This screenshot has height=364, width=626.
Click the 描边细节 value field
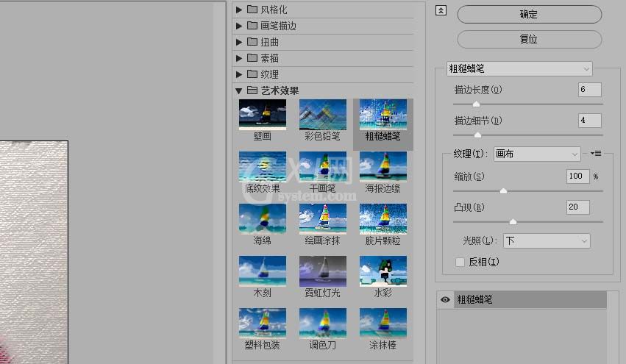point(590,120)
